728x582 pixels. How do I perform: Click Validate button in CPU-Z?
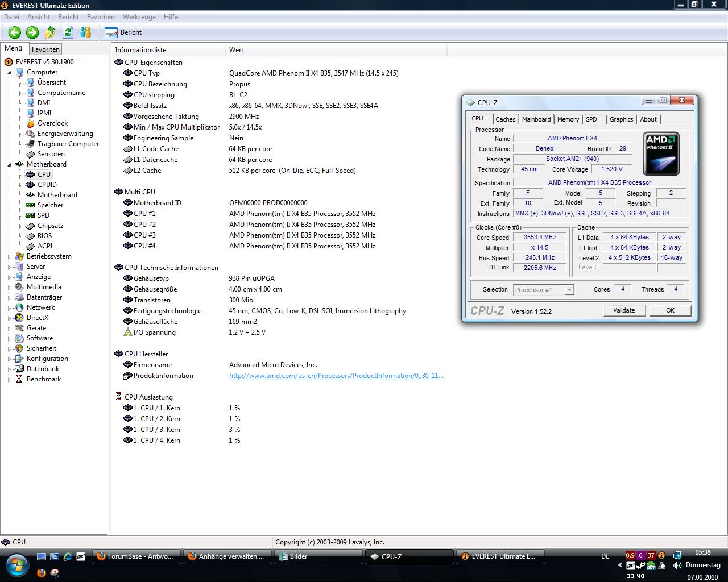tap(624, 310)
